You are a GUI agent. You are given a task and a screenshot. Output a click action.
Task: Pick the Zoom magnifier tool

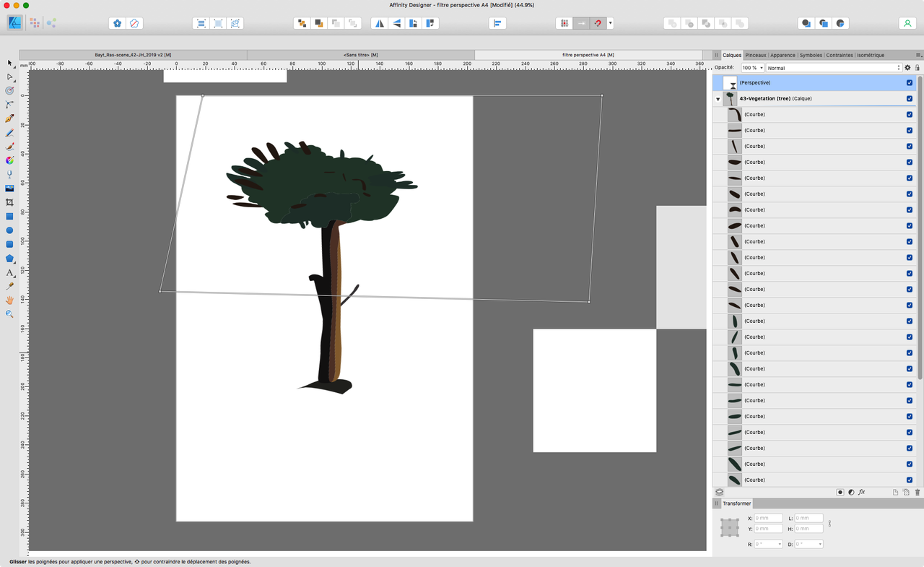coord(9,314)
